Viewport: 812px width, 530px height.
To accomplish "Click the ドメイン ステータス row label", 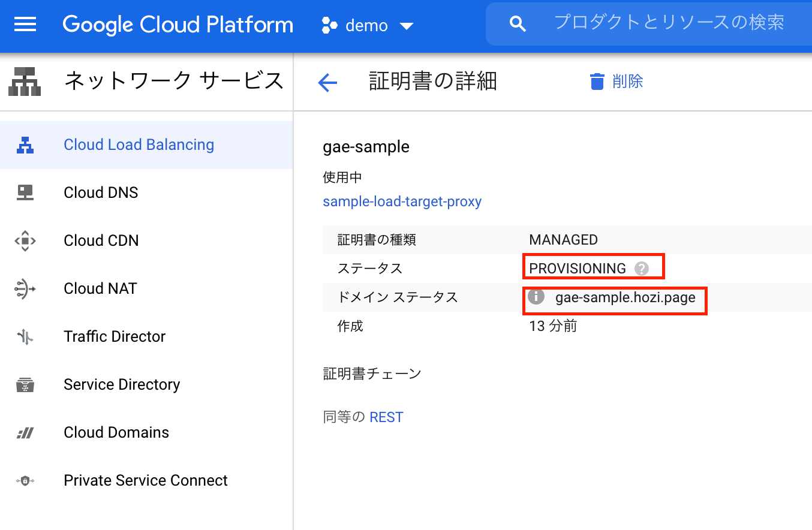I will (x=398, y=297).
